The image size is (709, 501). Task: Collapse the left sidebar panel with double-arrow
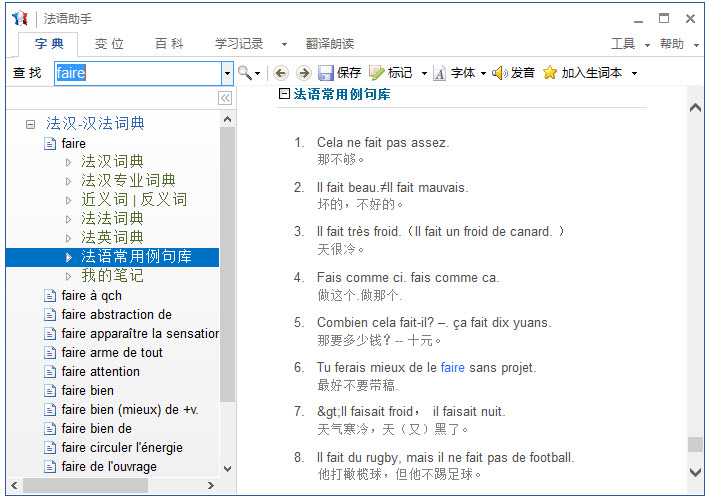(x=225, y=98)
